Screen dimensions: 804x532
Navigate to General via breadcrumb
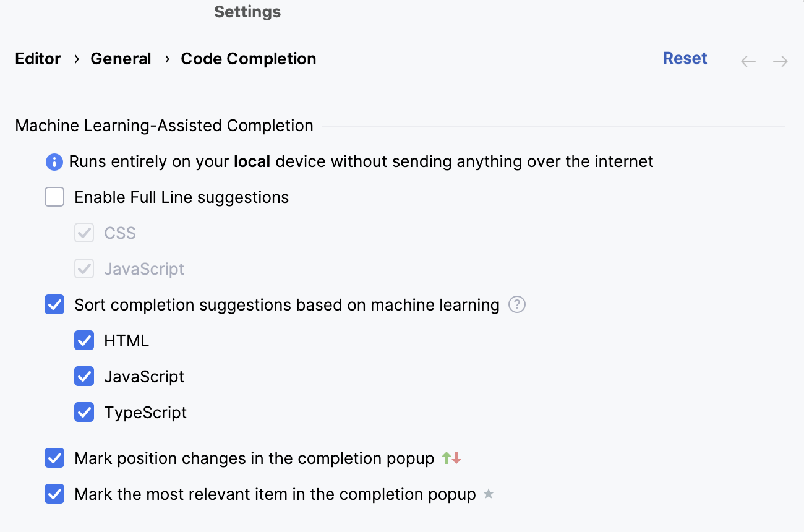coord(121,58)
